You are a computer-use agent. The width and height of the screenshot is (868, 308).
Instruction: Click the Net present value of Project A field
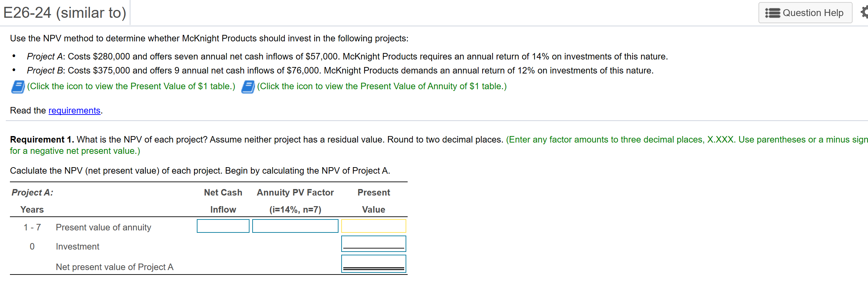[373, 264]
